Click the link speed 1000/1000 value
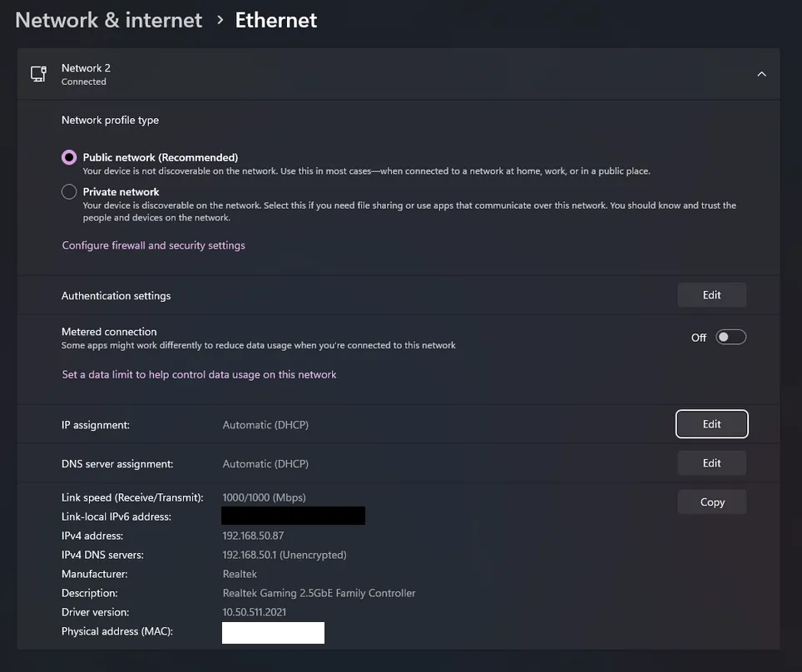This screenshot has width=802, height=672. pos(264,497)
